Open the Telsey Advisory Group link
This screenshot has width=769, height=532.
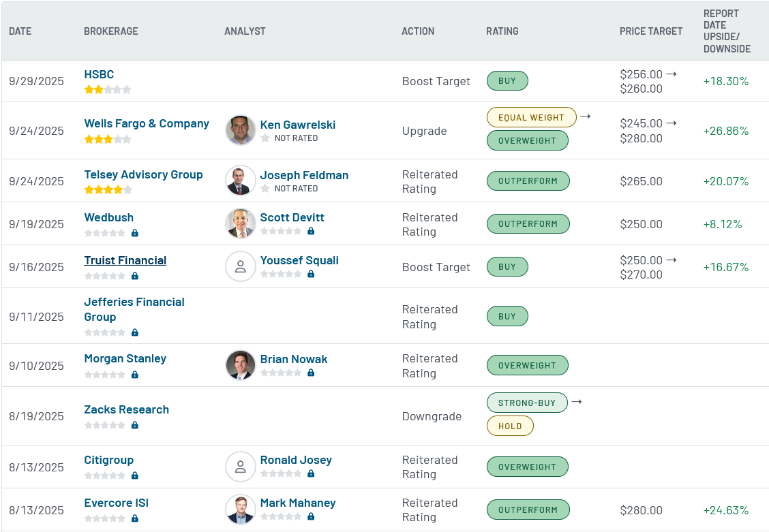pyautogui.click(x=143, y=174)
